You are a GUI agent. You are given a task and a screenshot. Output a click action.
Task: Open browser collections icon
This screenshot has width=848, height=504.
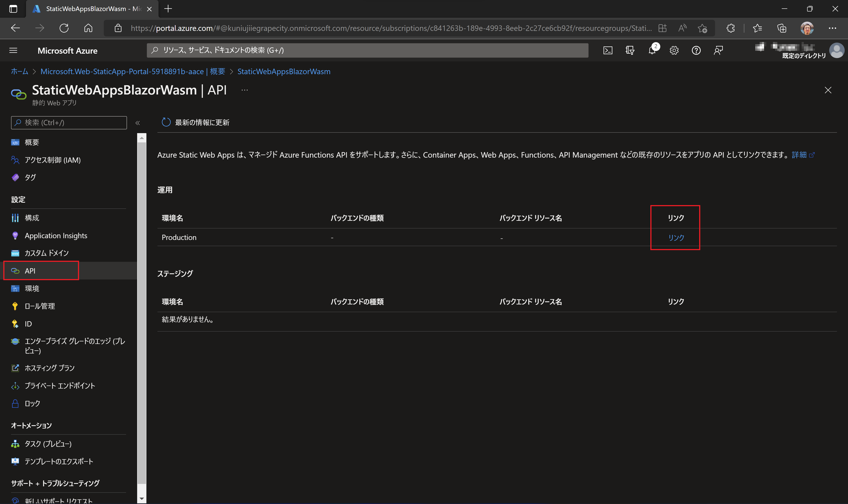coord(782,28)
